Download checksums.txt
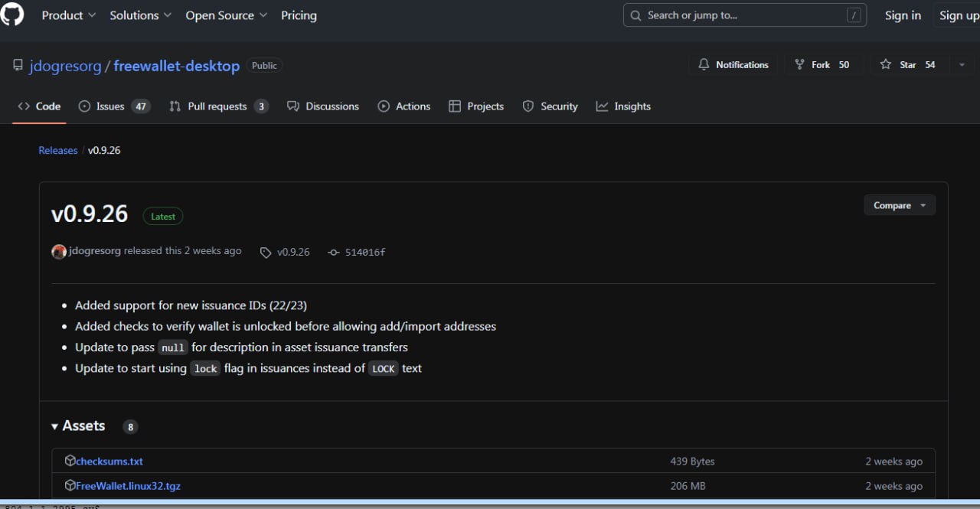The height and width of the screenshot is (509, 980). [x=109, y=462]
